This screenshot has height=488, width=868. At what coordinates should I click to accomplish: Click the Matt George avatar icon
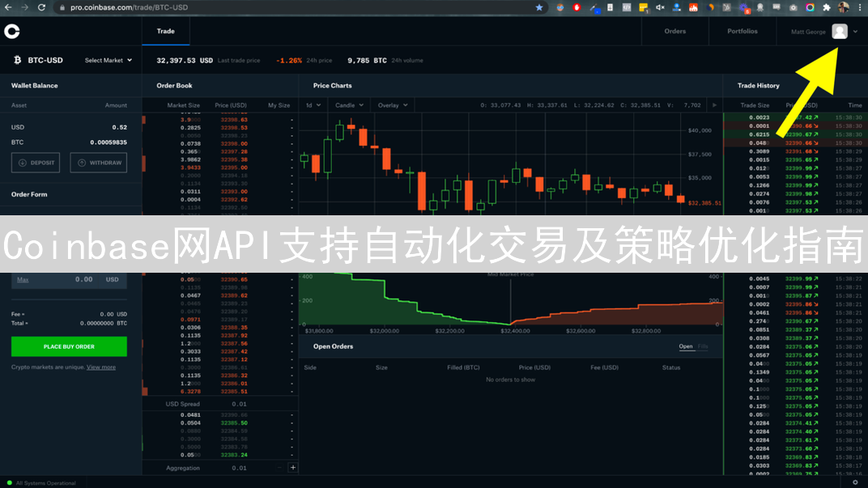tap(839, 32)
